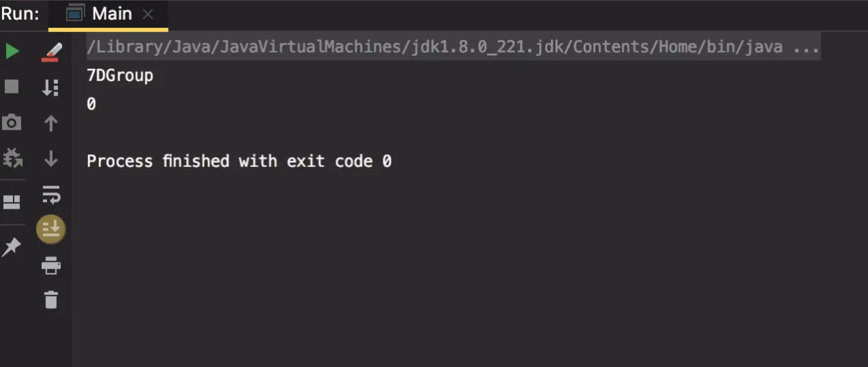Expand the folded java command ellipsis
This screenshot has height=367, width=868.
(x=807, y=48)
